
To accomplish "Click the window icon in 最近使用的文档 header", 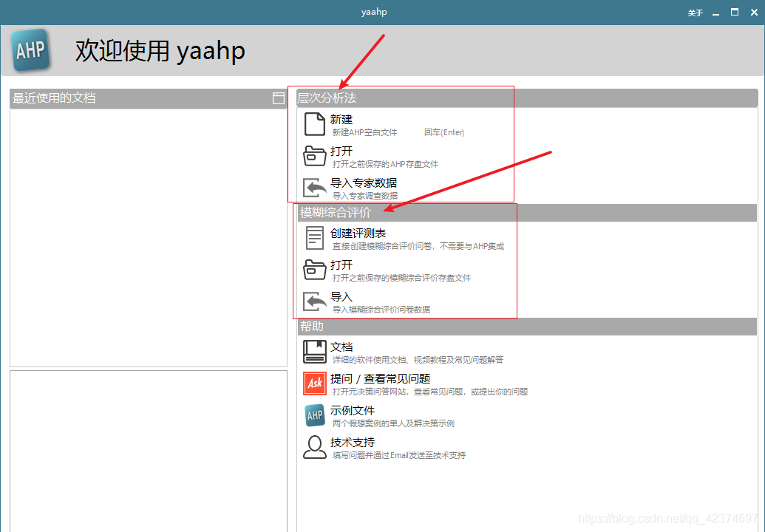I will tap(279, 98).
